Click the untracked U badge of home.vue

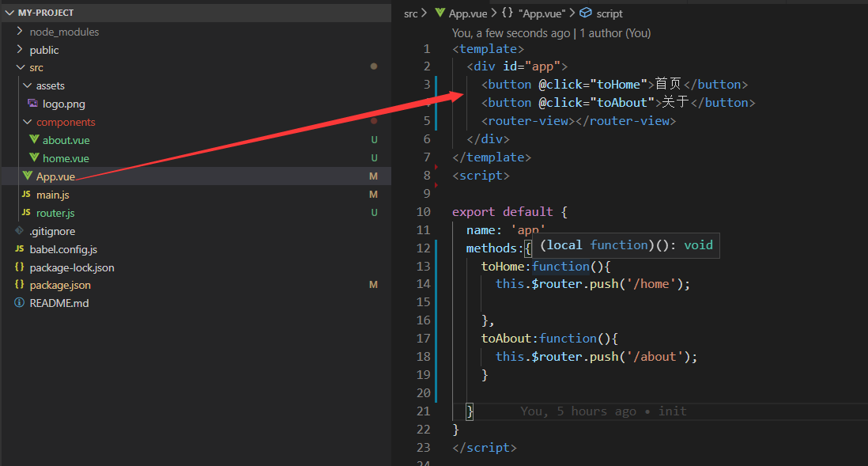[374, 158]
